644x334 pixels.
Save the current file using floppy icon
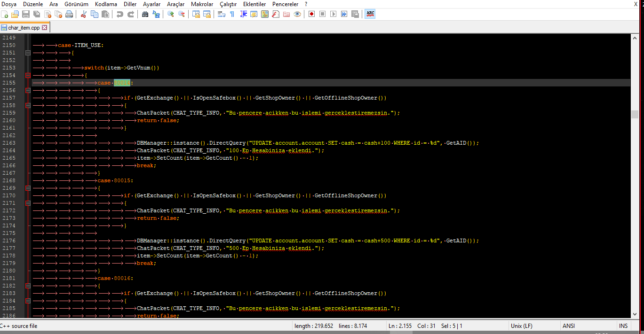[25, 14]
